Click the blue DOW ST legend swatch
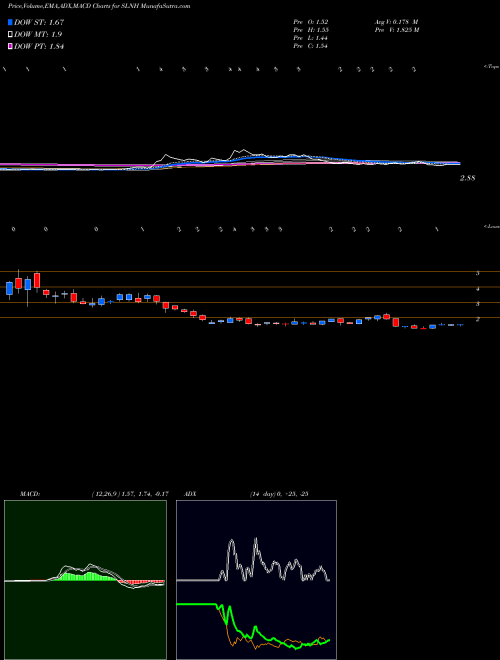Image resolution: width=500 pixels, height=660 pixels. (x=11, y=22)
